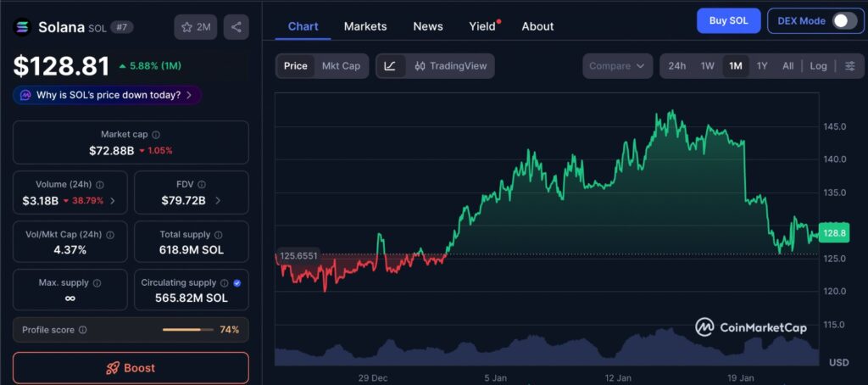This screenshot has width=868, height=385.
Task: Select the Mkt Cap chart toggle
Action: pyautogui.click(x=341, y=66)
